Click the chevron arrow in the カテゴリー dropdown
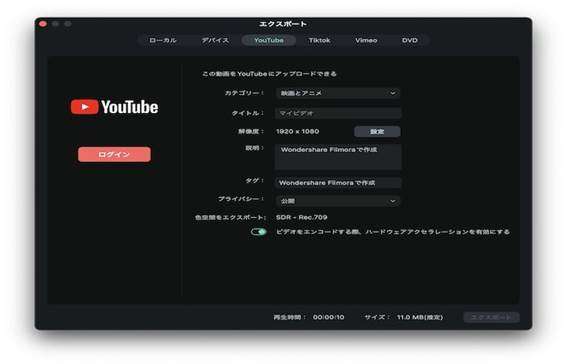 tap(393, 93)
